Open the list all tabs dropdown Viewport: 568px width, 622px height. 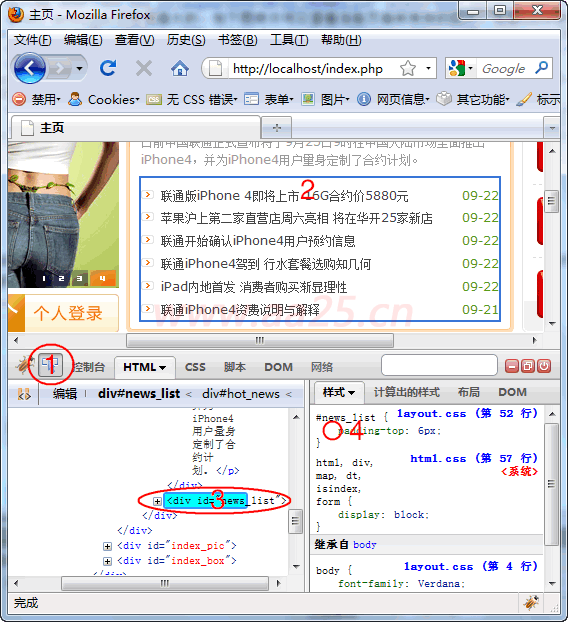click(x=552, y=128)
